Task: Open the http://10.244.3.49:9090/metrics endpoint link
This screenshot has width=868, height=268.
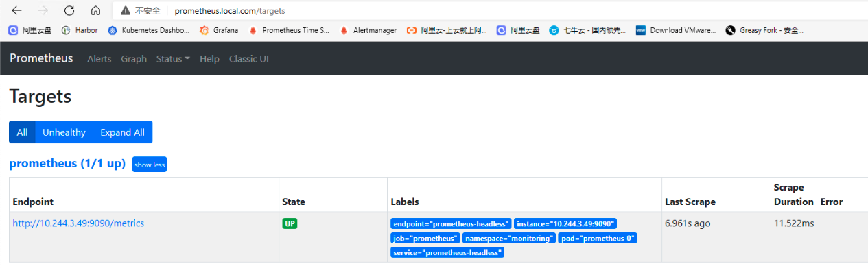Action: point(78,223)
